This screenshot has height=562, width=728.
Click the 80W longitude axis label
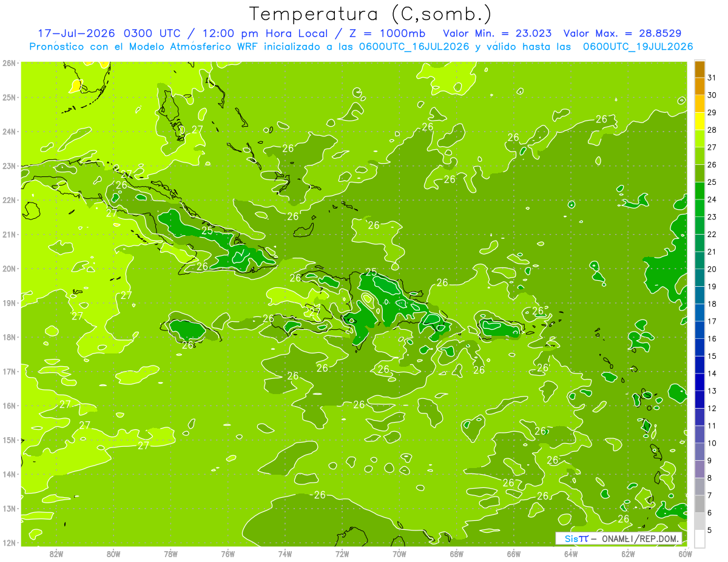(x=113, y=554)
